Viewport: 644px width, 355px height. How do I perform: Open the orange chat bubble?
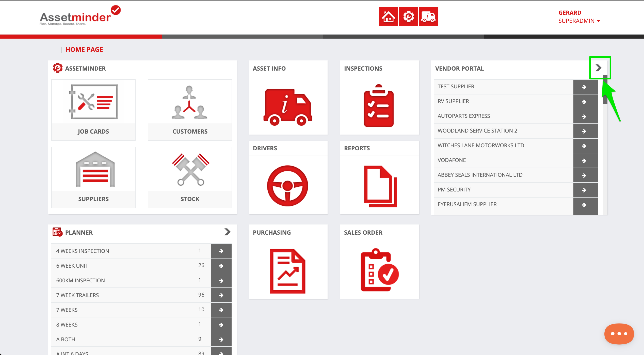pyautogui.click(x=619, y=334)
